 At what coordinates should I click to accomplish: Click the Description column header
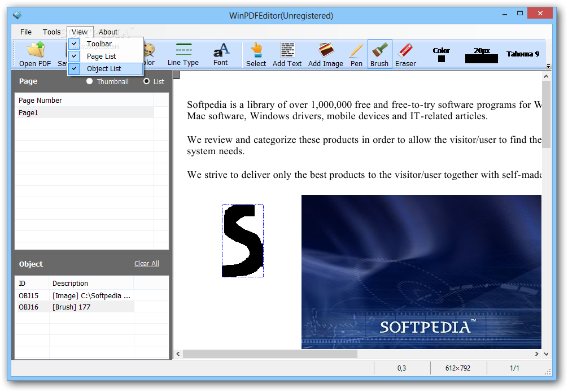point(91,284)
